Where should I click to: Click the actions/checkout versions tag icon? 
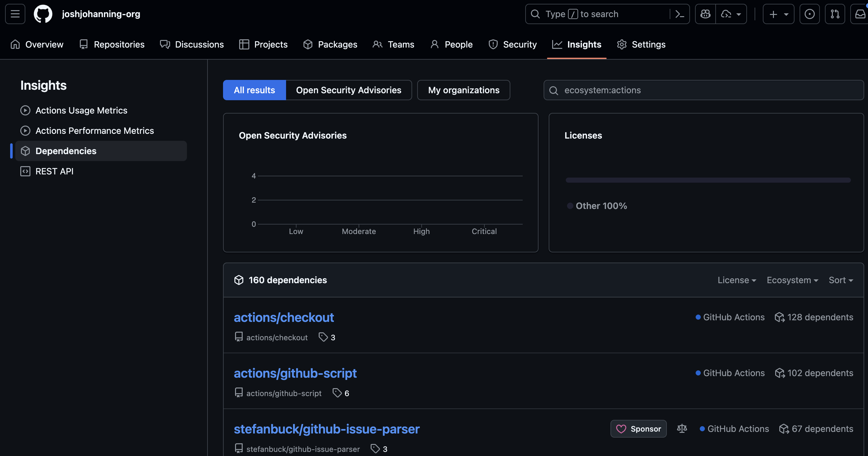[323, 337]
